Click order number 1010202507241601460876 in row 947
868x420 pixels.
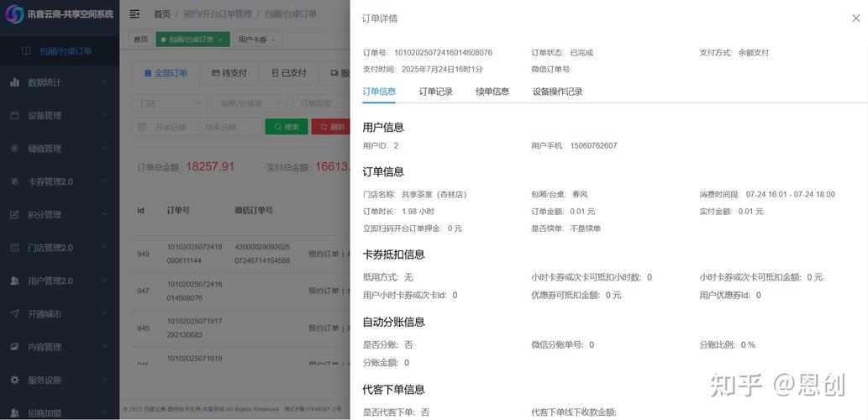pos(194,291)
